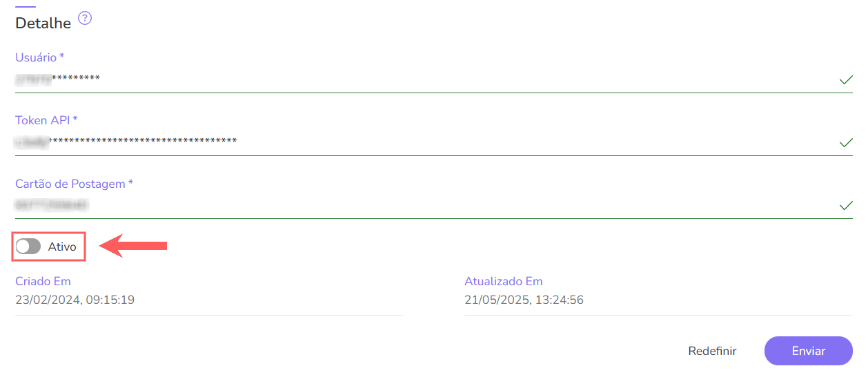The height and width of the screenshot is (375, 868).
Task: Click the Usuário field label
Action: point(40,57)
